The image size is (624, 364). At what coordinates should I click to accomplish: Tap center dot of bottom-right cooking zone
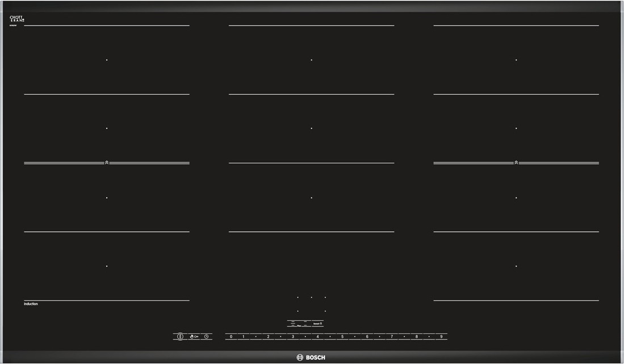click(x=516, y=266)
